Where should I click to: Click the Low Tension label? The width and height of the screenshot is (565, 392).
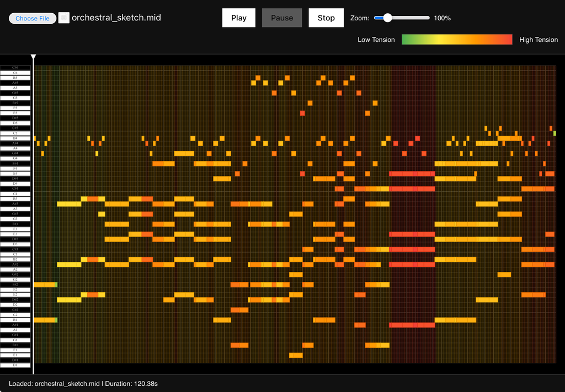[x=376, y=40]
